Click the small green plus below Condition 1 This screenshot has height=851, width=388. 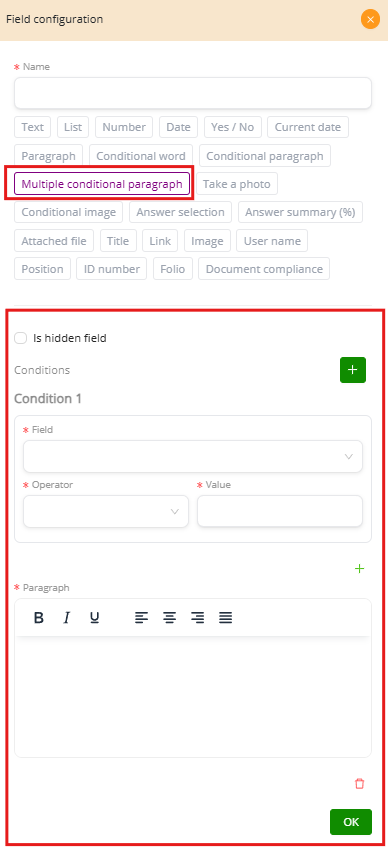tap(359, 569)
